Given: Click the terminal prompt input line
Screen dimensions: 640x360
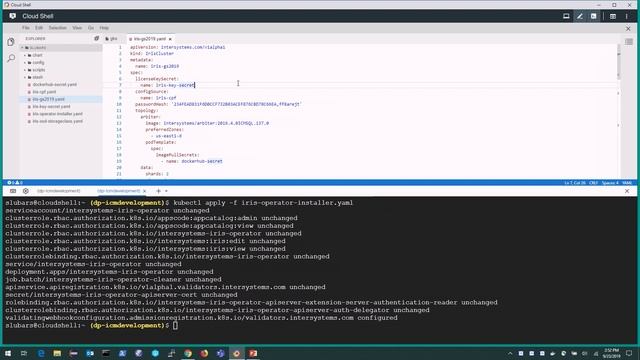Looking at the screenshot, I should click(176, 325).
